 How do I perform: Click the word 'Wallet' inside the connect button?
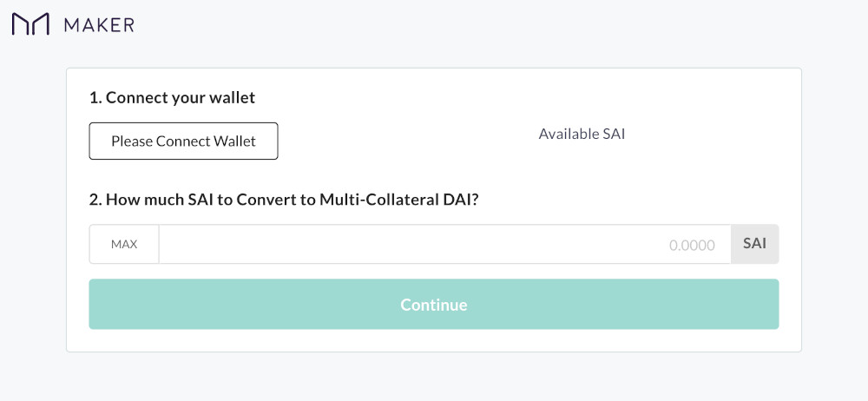pyautogui.click(x=233, y=141)
